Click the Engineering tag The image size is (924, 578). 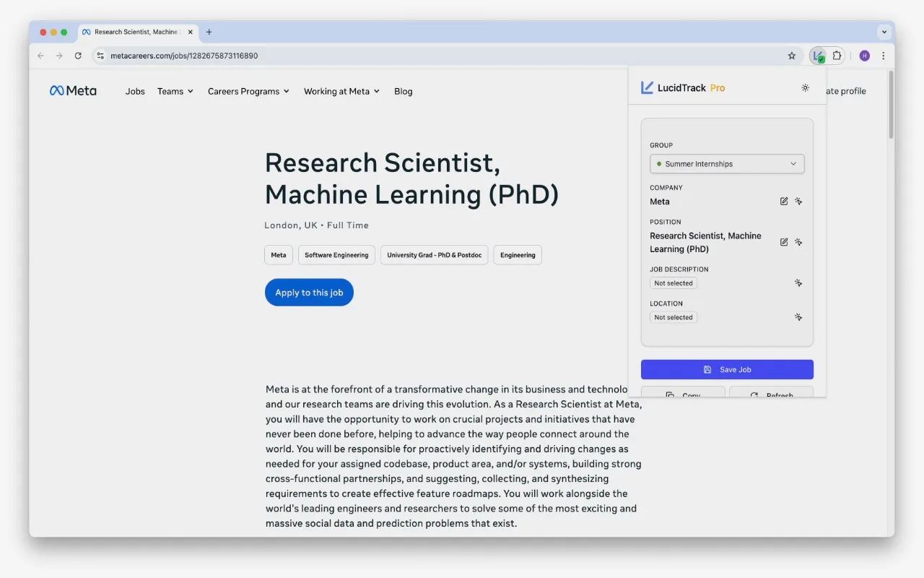[x=518, y=255]
